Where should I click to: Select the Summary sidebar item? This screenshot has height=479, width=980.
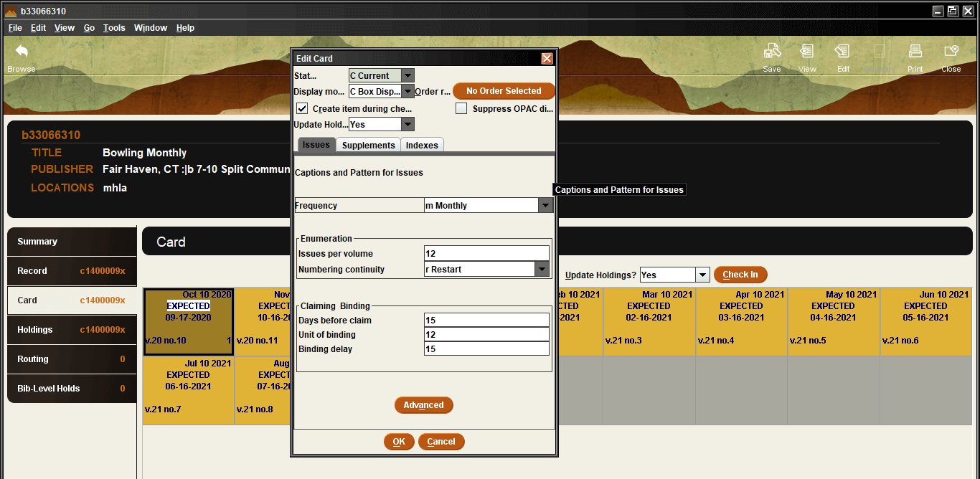pyautogui.click(x=72, y=242)
